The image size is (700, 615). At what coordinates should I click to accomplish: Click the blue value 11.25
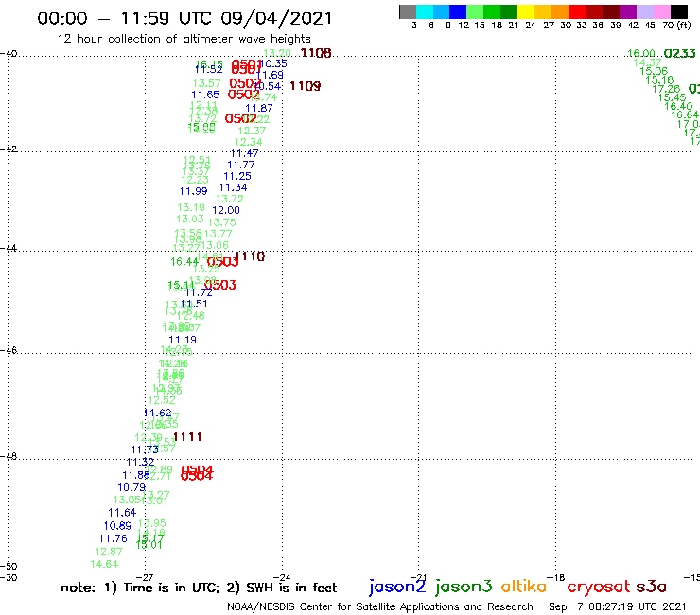point(237,176)
